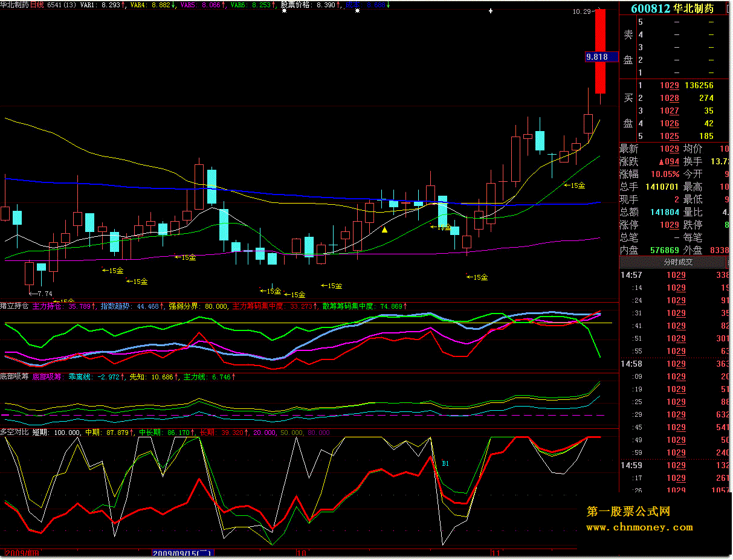Click the 猎立持仓 indicator panel title

pyautogui.click(x=15, y=306)
